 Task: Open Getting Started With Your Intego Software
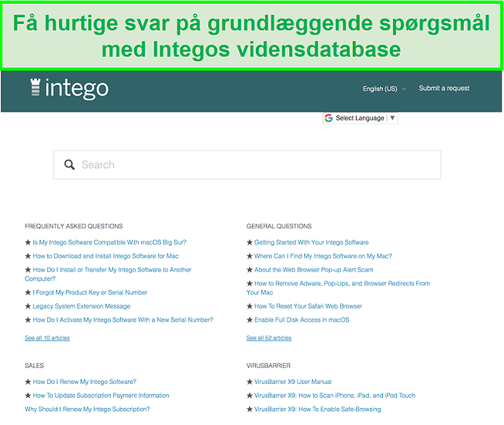[312, 243]
